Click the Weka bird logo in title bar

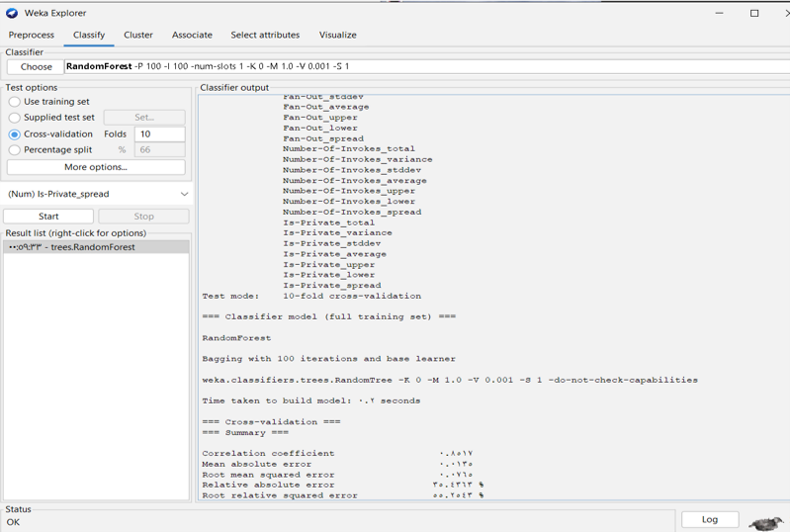point(12,13)
